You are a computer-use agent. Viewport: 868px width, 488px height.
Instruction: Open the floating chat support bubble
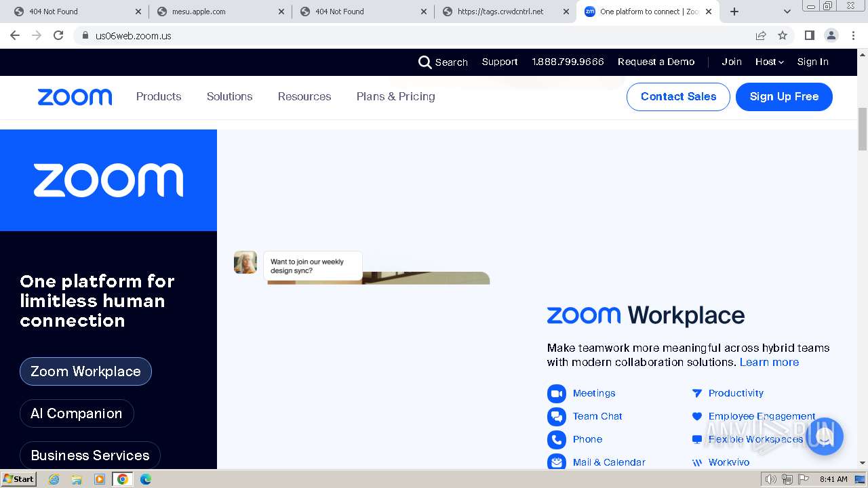pos(824,436)
